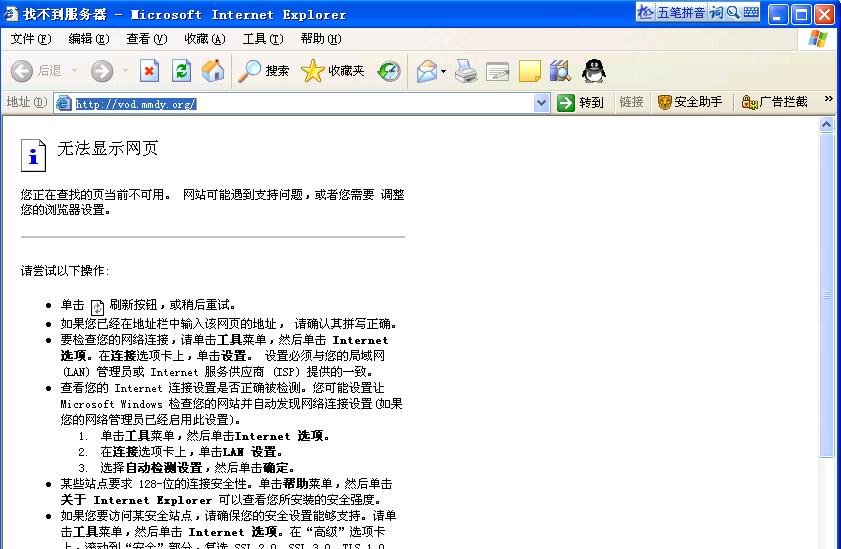Print the page with the printer icon

click(x=466, y=71)
